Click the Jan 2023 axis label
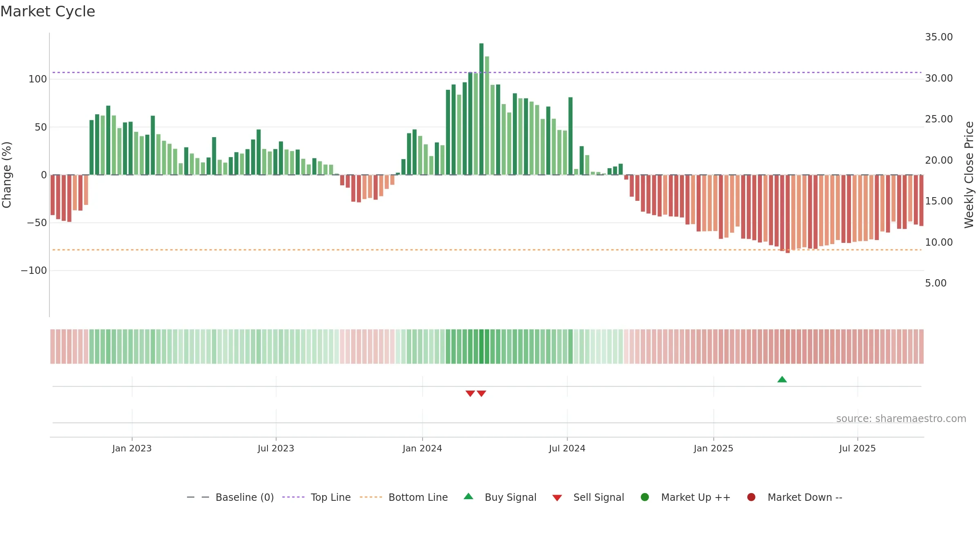Screen dimensions: 980x551 click(132, 449)
